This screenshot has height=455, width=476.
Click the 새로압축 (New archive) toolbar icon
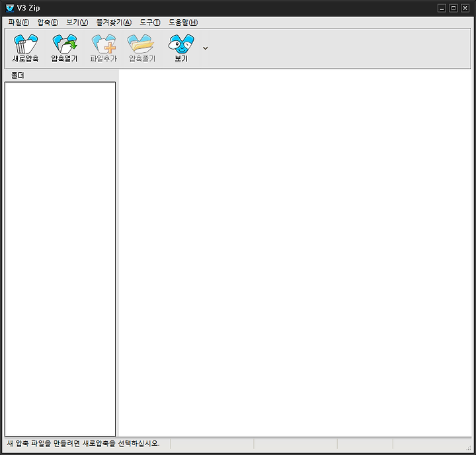26,48
